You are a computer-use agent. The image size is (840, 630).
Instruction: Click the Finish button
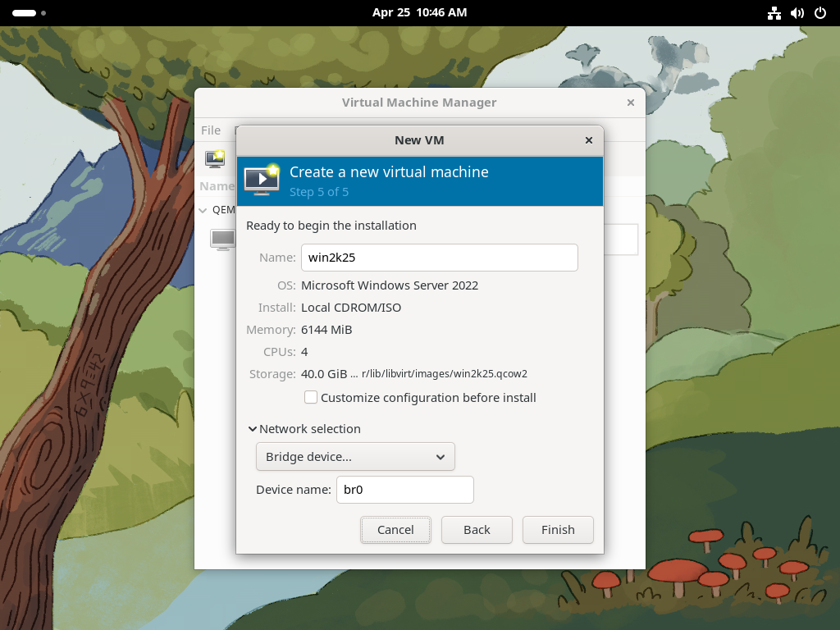tap(558, 530)
